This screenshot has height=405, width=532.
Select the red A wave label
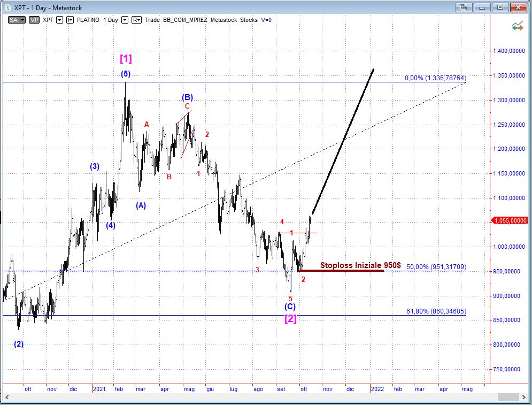coord(147,124)
